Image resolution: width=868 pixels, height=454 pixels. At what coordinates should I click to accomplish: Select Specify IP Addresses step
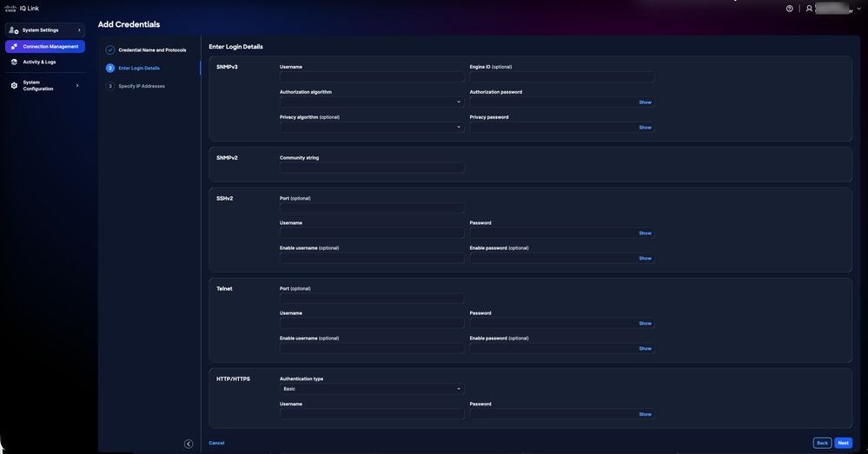click(x=142, y=86)
